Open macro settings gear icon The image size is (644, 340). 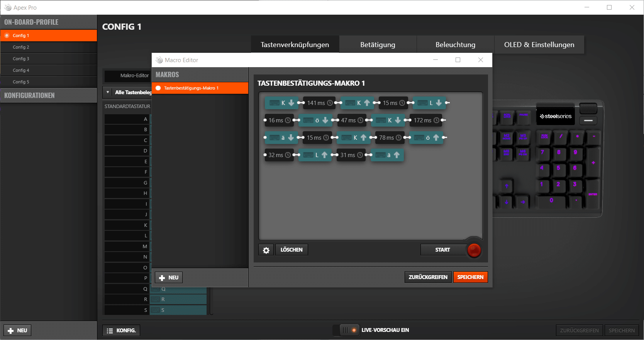point(266,250)
